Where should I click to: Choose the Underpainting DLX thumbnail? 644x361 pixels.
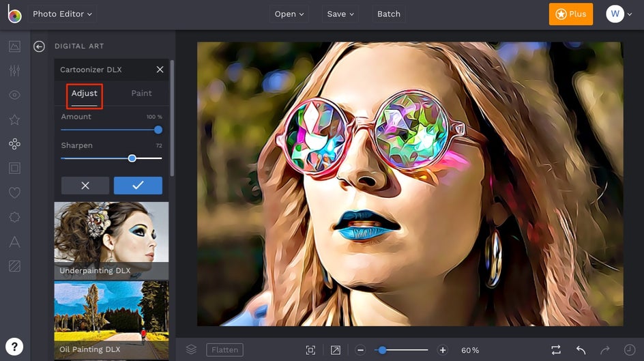(111, 240)
